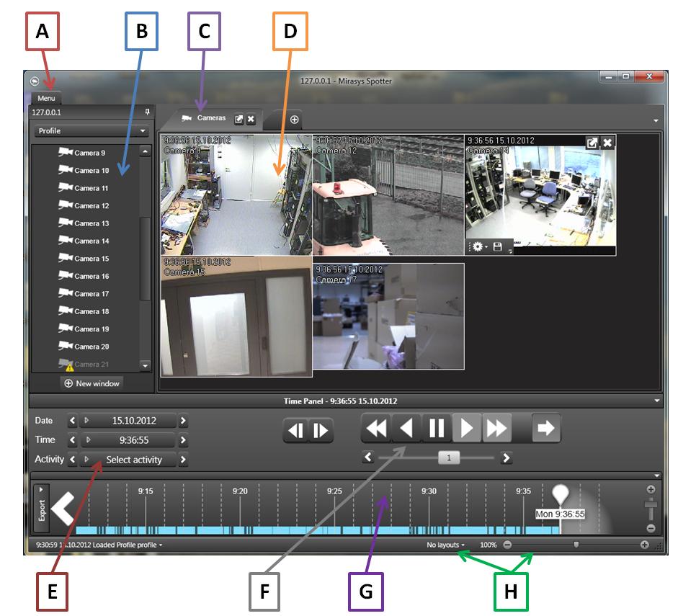Pin the 127.0.0.1 side panel
Viewport: 696px width, 616px height.
coord(148,112)
